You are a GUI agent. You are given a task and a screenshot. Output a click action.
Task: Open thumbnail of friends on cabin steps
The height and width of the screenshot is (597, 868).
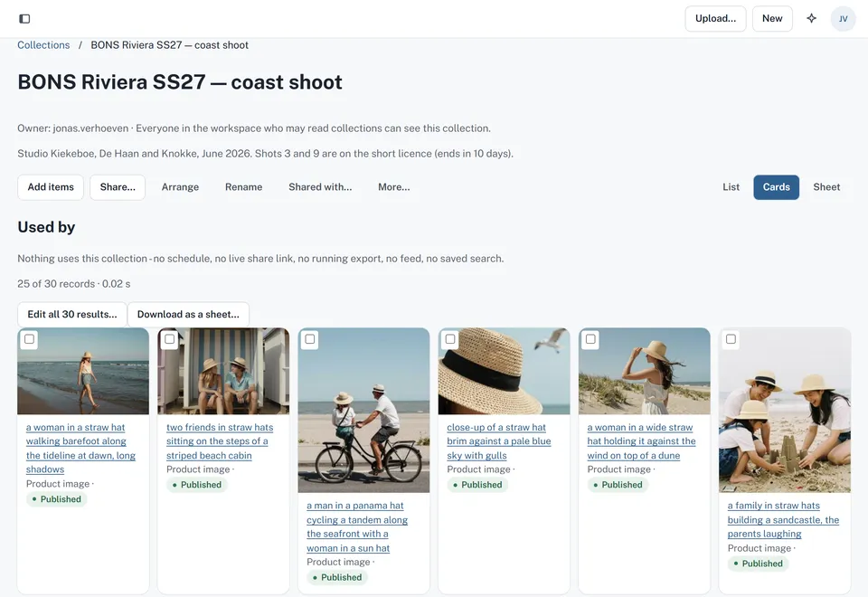[x=223, y=371]
